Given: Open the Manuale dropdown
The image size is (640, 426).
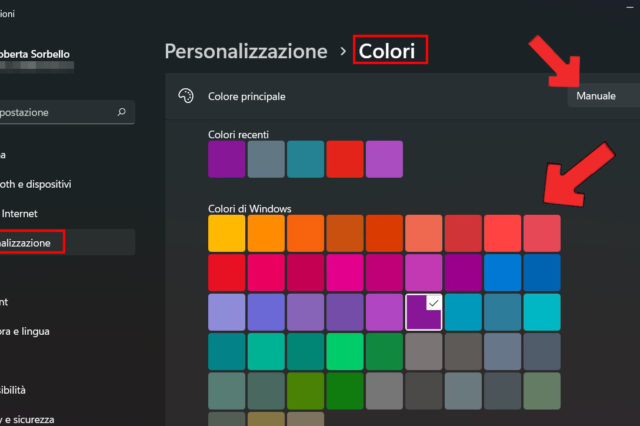Looking at the screenshot, I should [x=603, y=97].
